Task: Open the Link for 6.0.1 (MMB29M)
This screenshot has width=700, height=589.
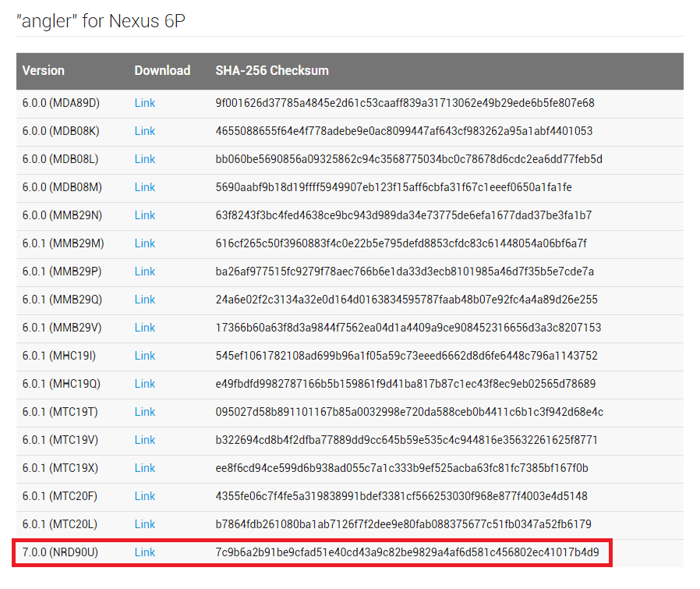Action: coord(145,243)
